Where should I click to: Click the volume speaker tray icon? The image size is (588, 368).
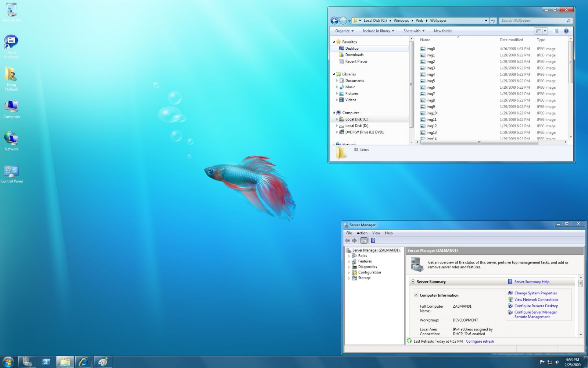click(x=557, y=362)
